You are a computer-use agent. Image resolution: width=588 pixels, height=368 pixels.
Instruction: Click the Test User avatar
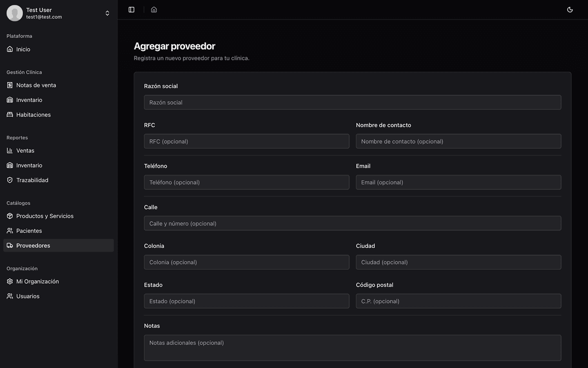coord(15,13)
